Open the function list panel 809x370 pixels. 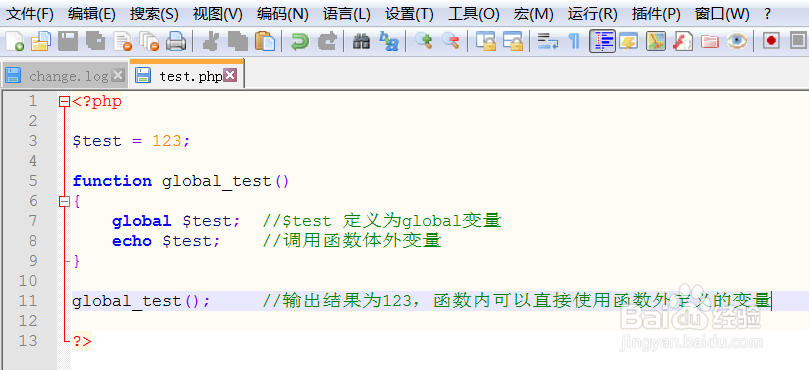[683, 41]
